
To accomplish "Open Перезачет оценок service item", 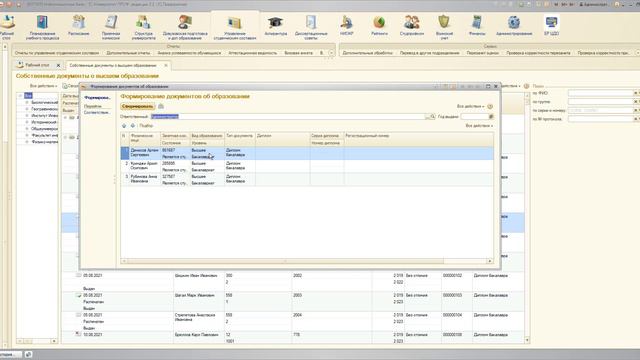I will coord(483,53).
